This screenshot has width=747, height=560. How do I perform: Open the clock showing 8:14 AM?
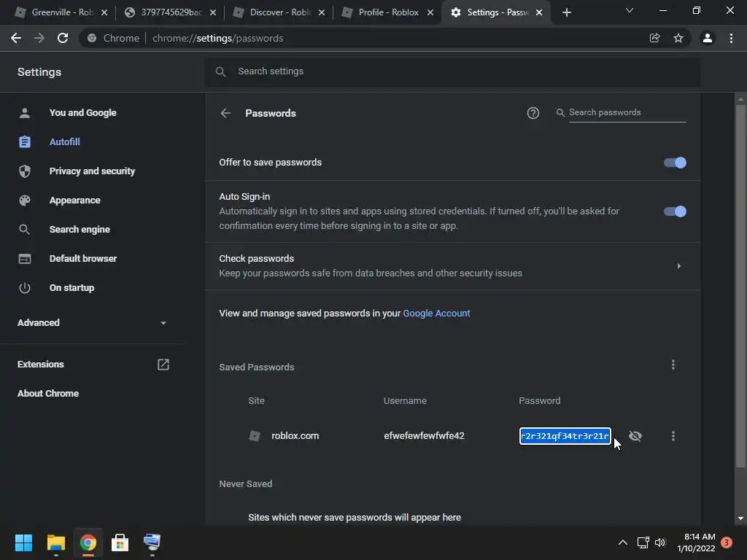pyautogui.click(x=697, y=542)
